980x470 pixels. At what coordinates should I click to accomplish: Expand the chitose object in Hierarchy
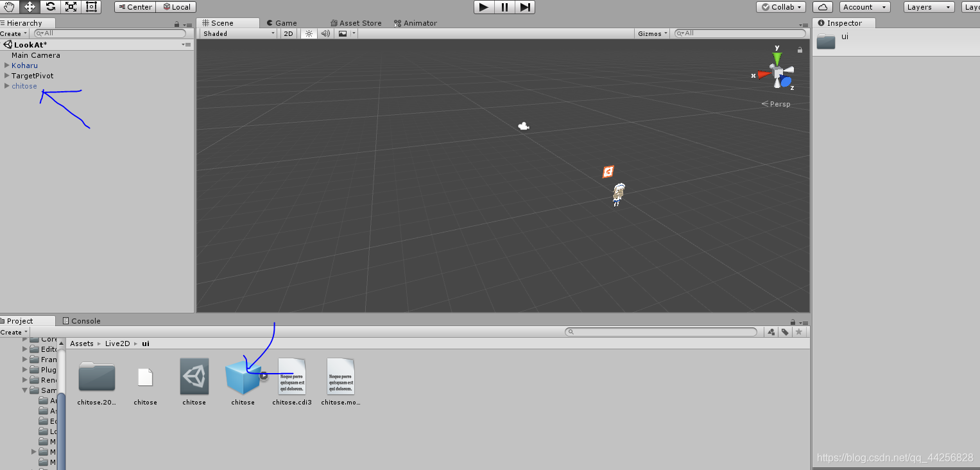coord(6,85)
